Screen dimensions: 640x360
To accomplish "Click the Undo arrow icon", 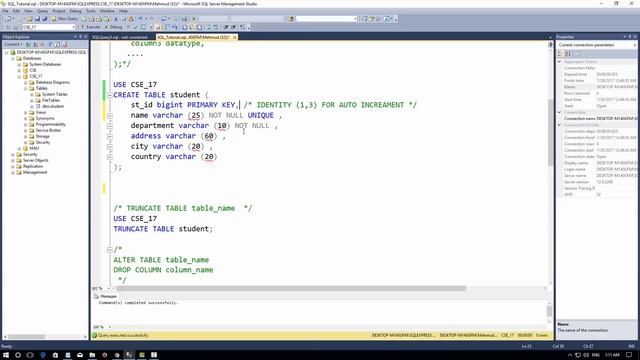I will [x=140, y=19].
